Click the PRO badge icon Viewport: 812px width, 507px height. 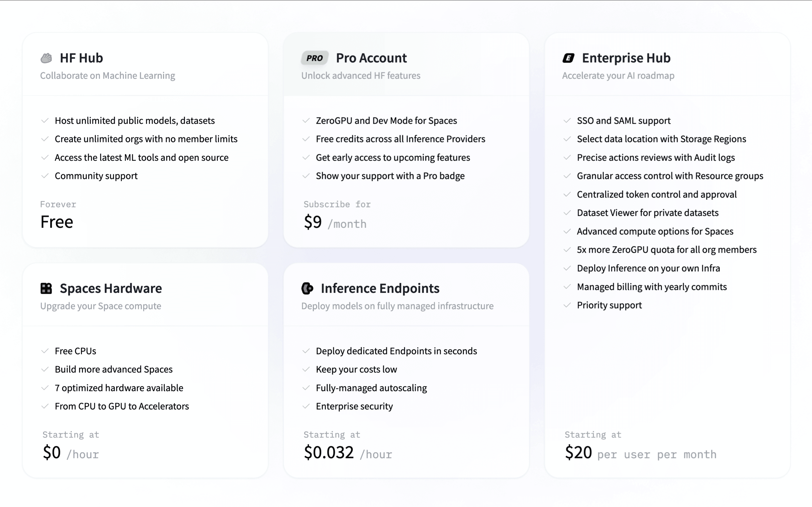click(315, 58)
